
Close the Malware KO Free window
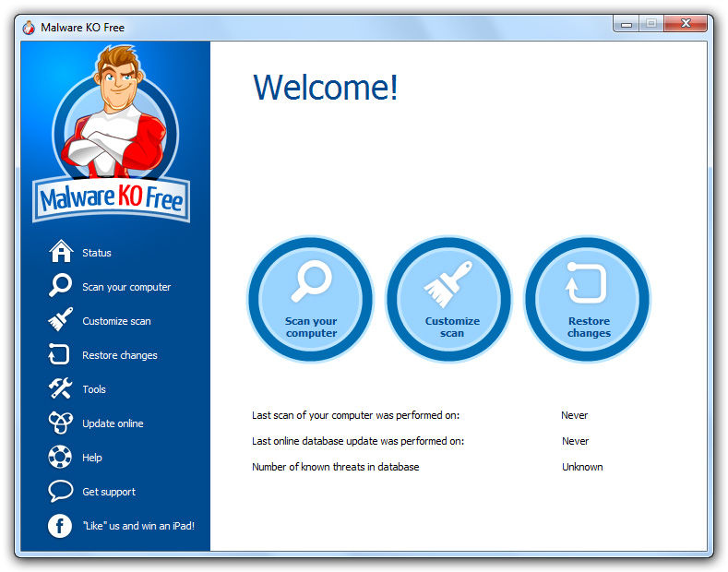686,23
